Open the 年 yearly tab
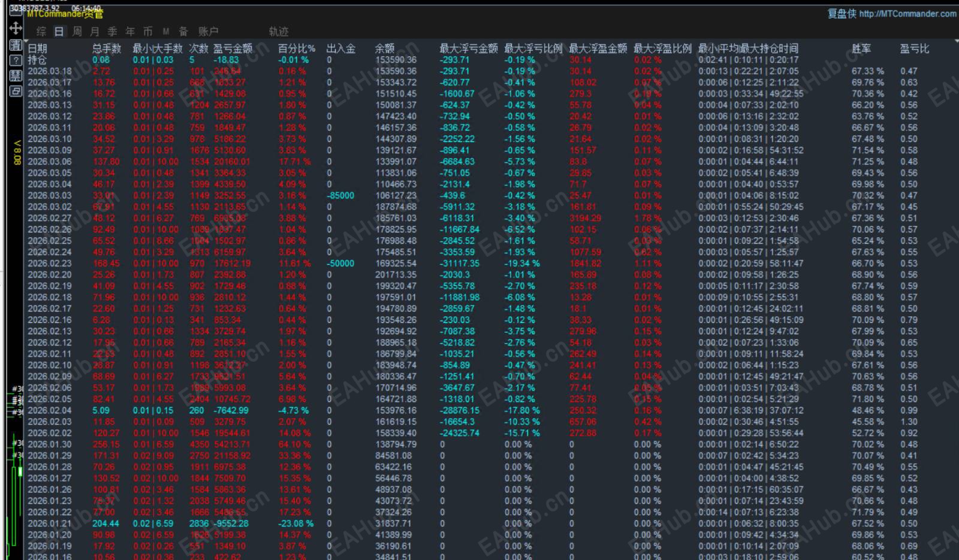This screenshot has height=560, width=959. pyautogui.click(x=130, y=31)
